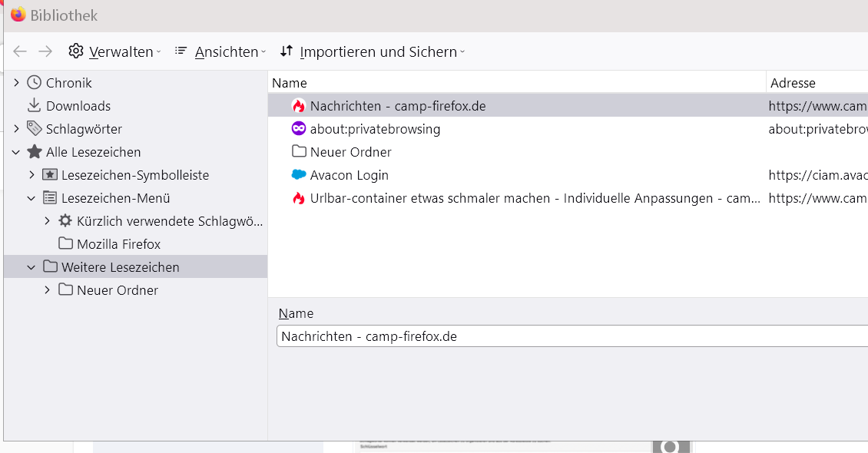868x453 pixels.
Task: Open the Importieren und Sichern menu
Action: click(x=373, y=52)
